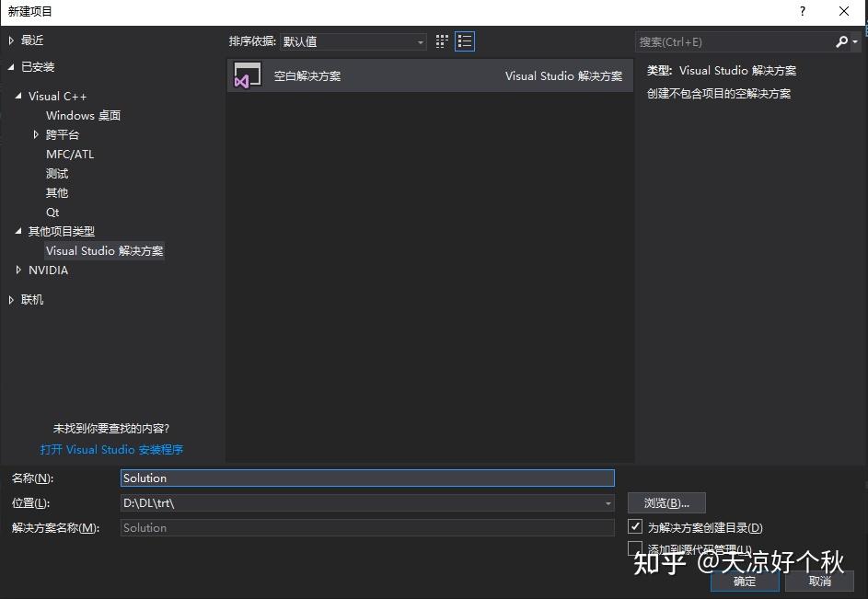
Task: Open 打开 Visual Studio 安装程序 link
Action: (x=111, y=449)
